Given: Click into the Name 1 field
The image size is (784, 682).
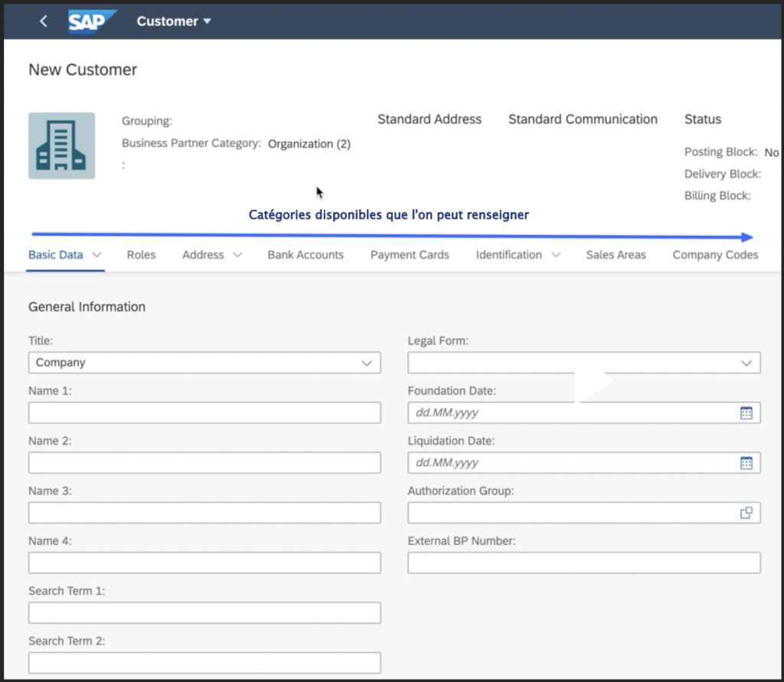Looking at the screenshot, I should 204,413.
